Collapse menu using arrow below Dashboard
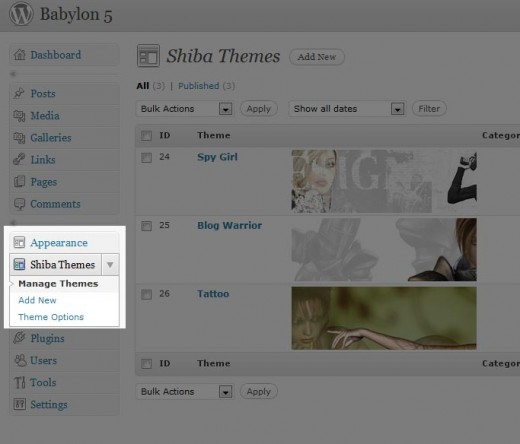The height and width of the screenshot is (444, 520). pyautogui.click(x=13, y=74)
